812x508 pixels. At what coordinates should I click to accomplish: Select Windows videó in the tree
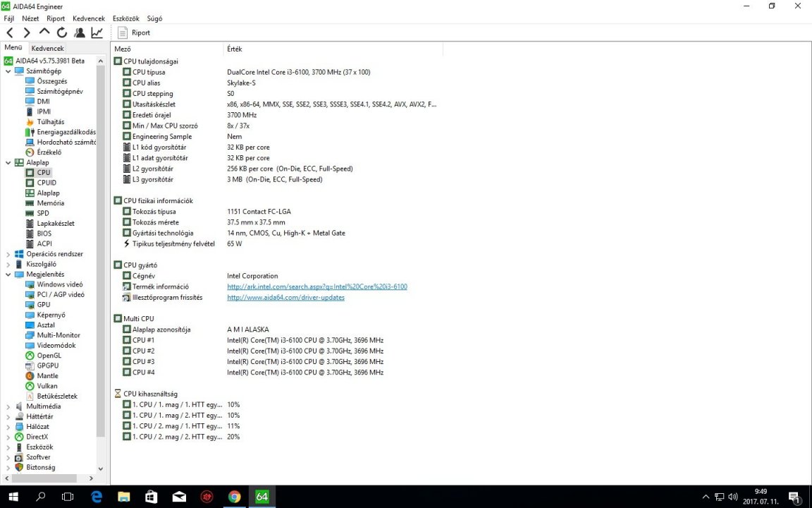[59, 284]
